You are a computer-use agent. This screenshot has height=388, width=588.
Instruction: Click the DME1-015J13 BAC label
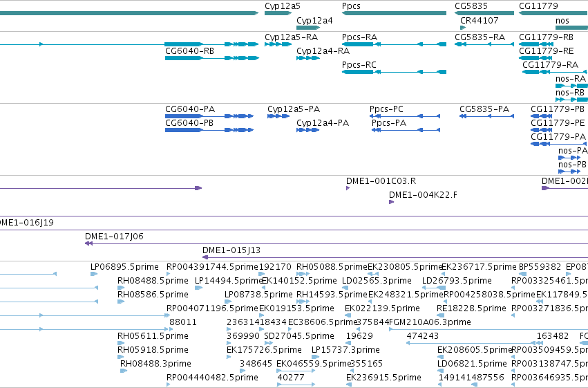pos(231,250)
